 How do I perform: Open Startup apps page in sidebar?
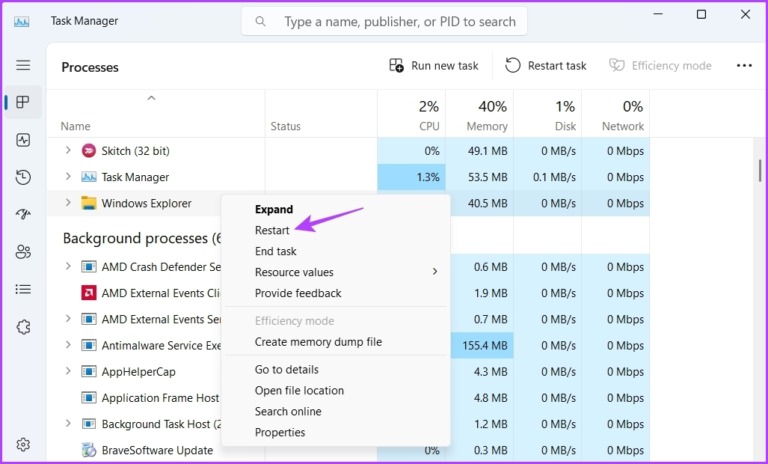[22, 214]
